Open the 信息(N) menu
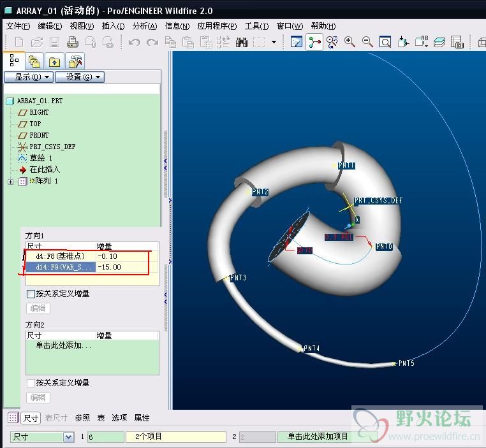Viewport: 486px width, 448px height. click(177, 26)
